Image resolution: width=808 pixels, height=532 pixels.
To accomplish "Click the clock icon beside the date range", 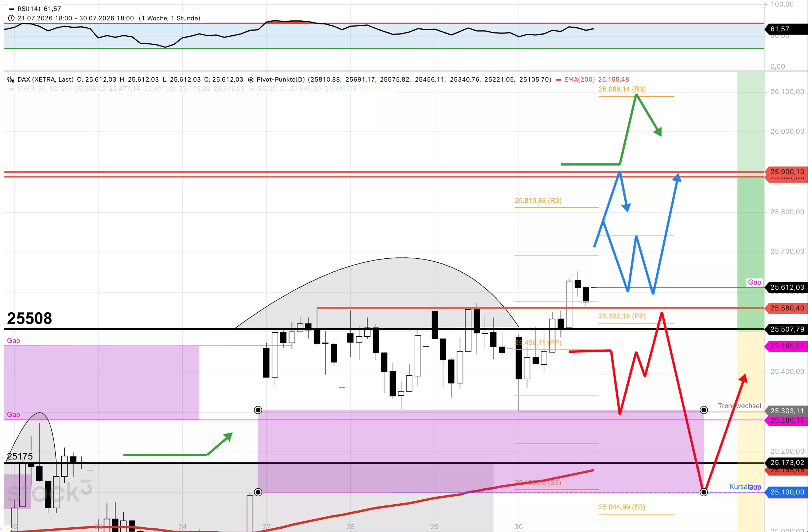I will (11, 18).
